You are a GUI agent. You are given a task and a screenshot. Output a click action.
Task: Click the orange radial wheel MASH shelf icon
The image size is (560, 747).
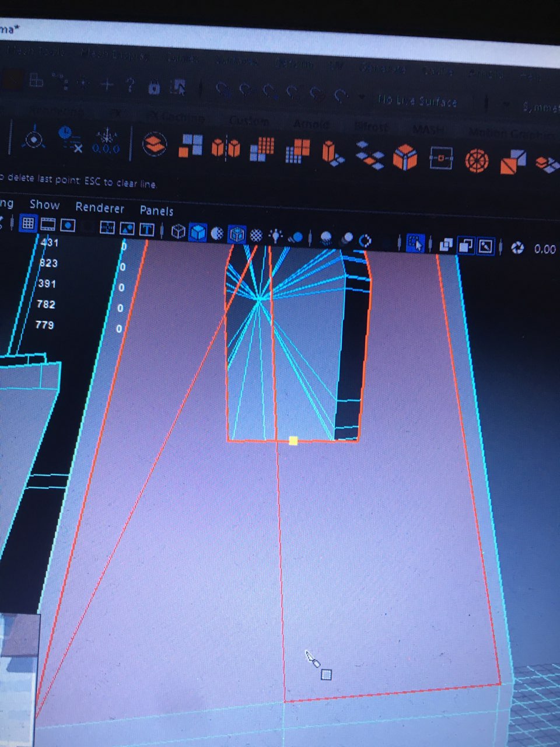[x=477, y=160]
